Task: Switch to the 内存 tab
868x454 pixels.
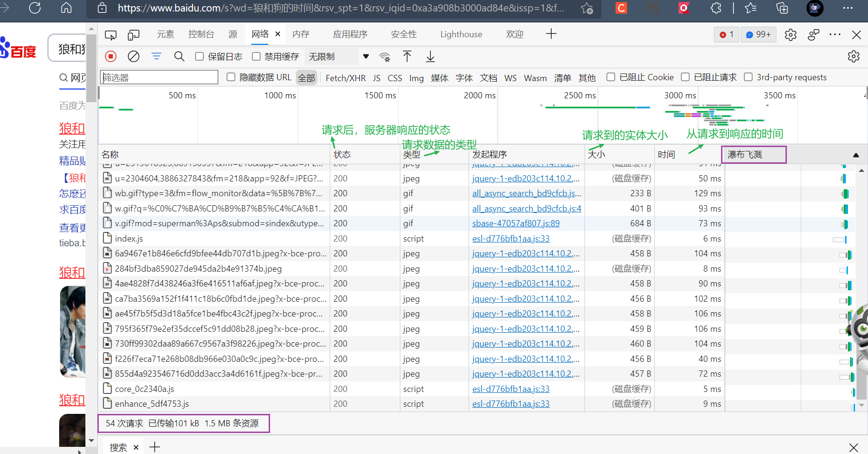Action: click(301, 34)
